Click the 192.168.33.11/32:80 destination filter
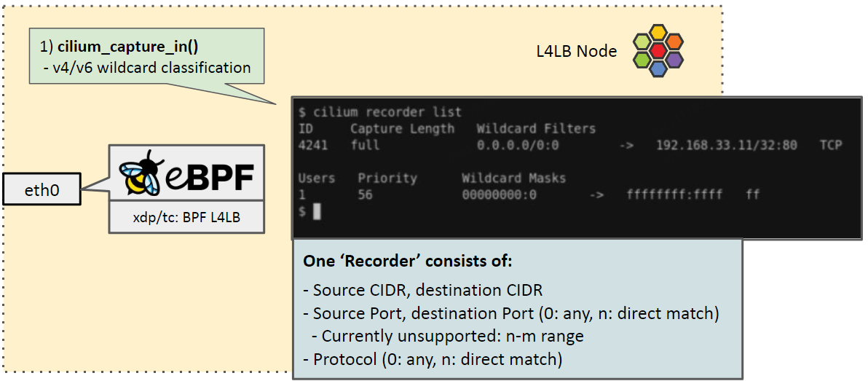868x381 pixels. (x=727, y=145)
